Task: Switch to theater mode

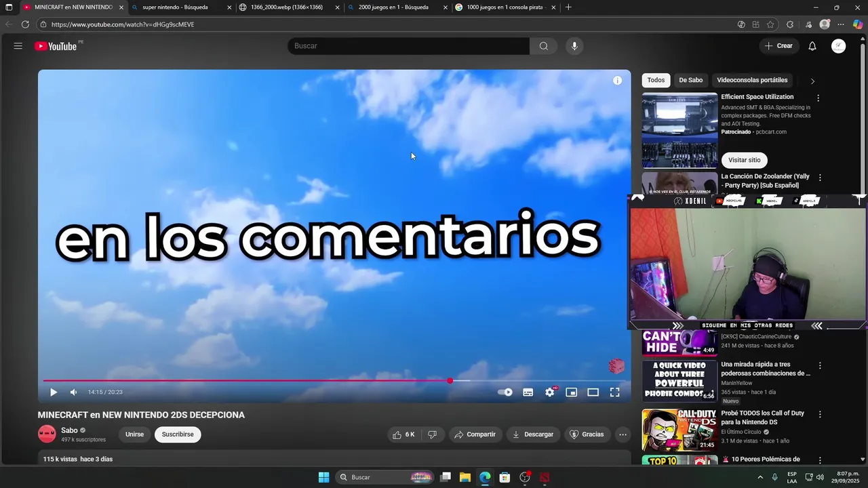Action: (x=593, y=392)
